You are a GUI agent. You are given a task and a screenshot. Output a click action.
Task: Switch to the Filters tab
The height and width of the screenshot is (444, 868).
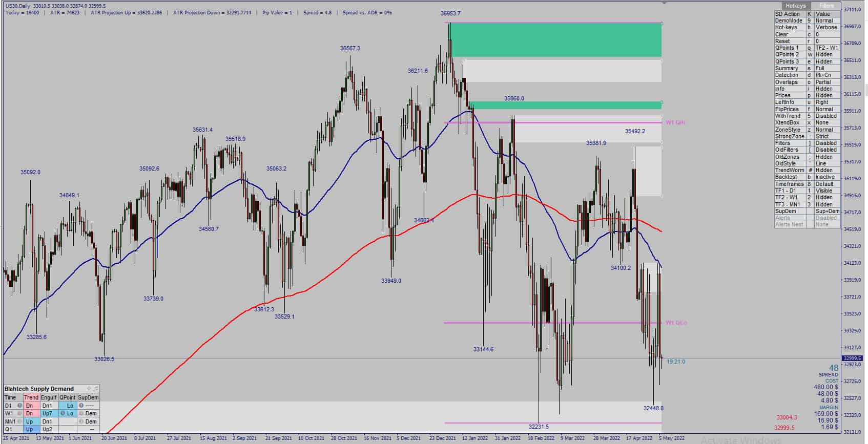pos(826,6)
